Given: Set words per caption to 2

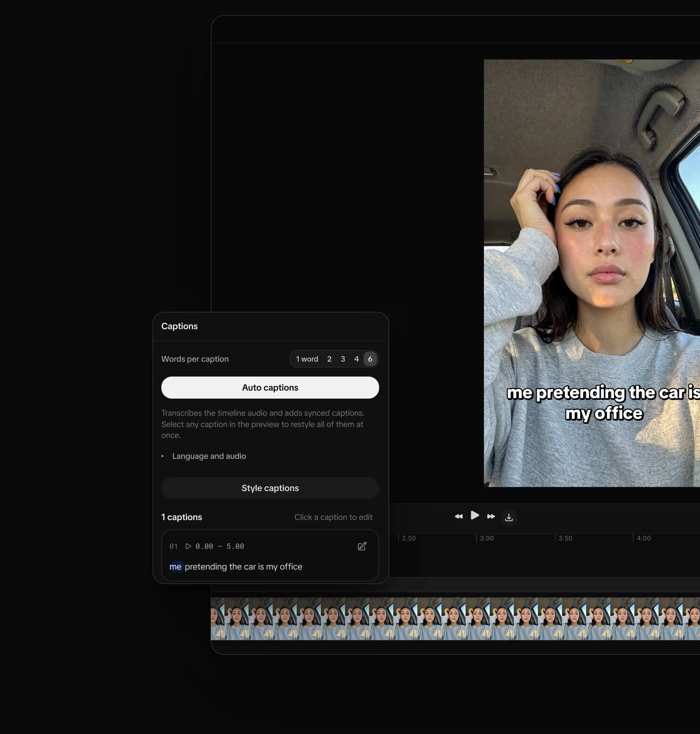Looking at the screenshot, I should 329,359.
